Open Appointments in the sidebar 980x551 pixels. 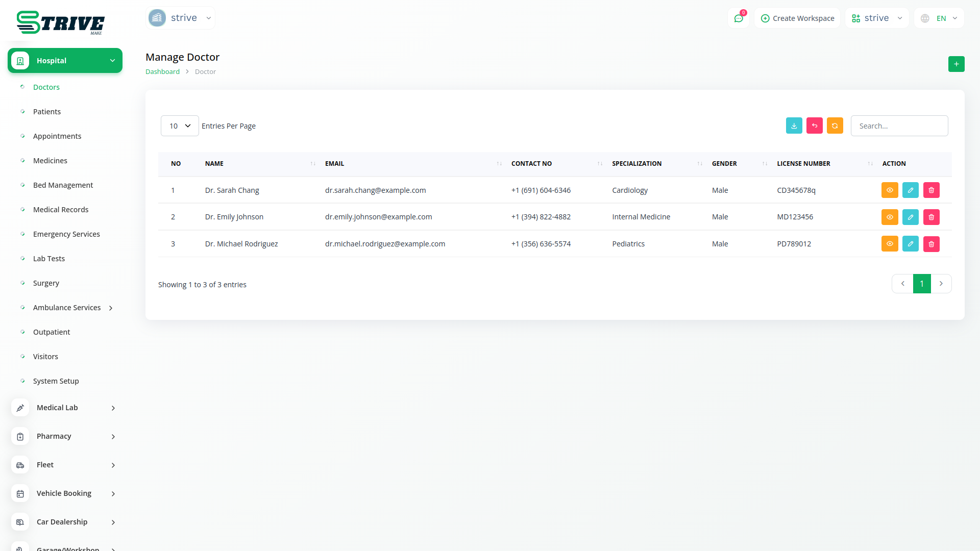point(57,136)
